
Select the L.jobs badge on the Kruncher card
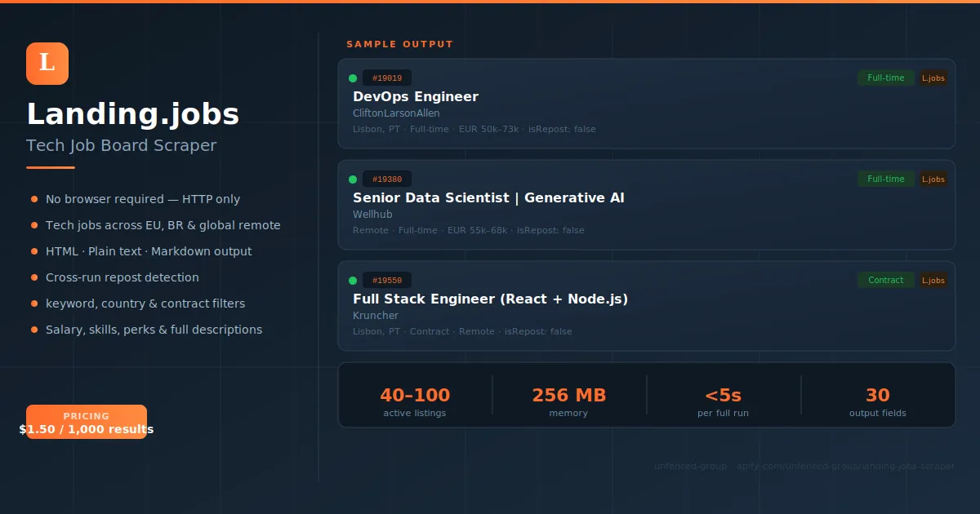[x=933, y=280]
